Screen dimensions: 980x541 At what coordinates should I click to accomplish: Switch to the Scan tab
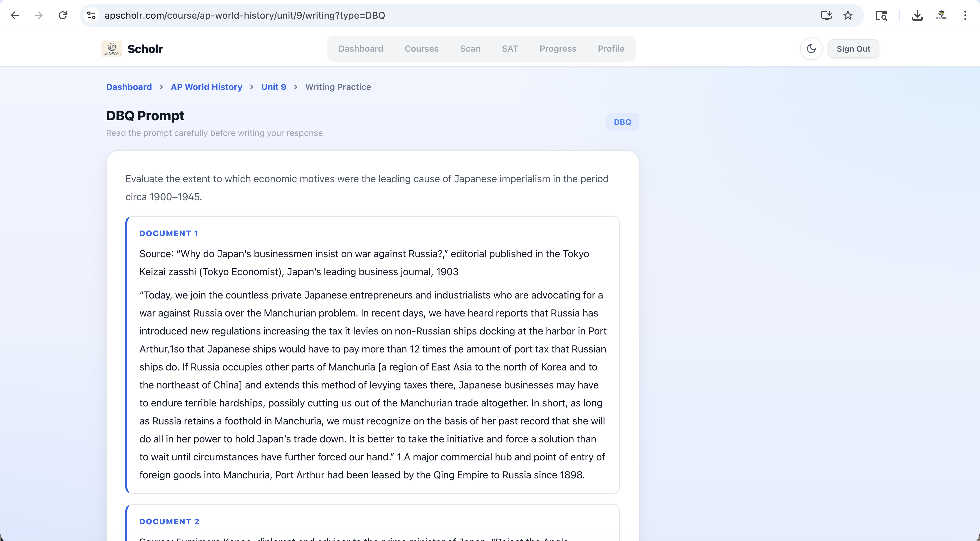point(470,49)
